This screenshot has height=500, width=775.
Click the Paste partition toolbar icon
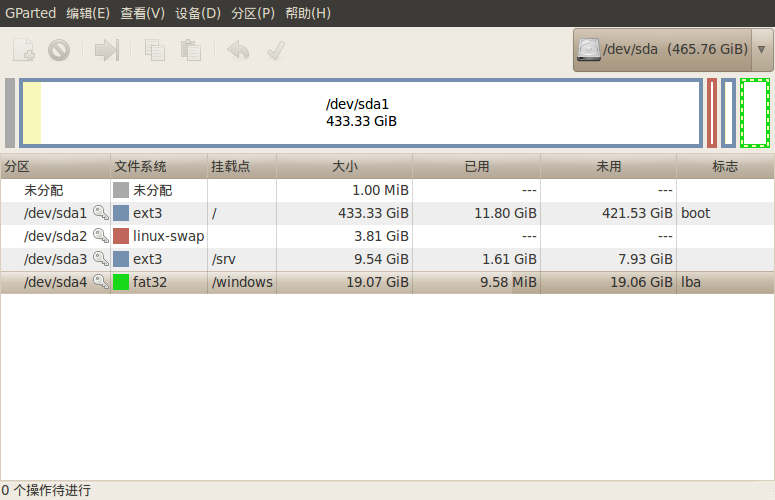click(191, 50)
